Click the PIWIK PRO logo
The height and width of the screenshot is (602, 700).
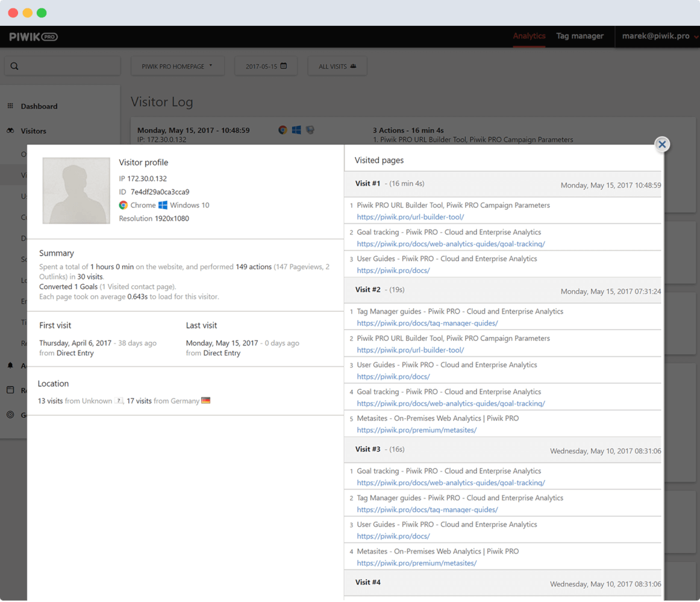tap(34, 37)
